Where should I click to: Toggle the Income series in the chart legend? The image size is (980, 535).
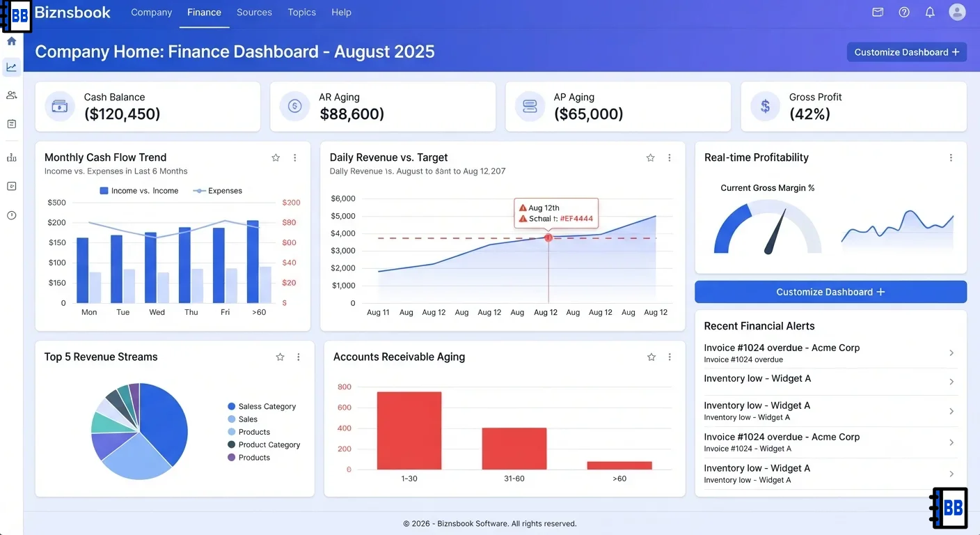pyautogui.click(x=139, y=191)
